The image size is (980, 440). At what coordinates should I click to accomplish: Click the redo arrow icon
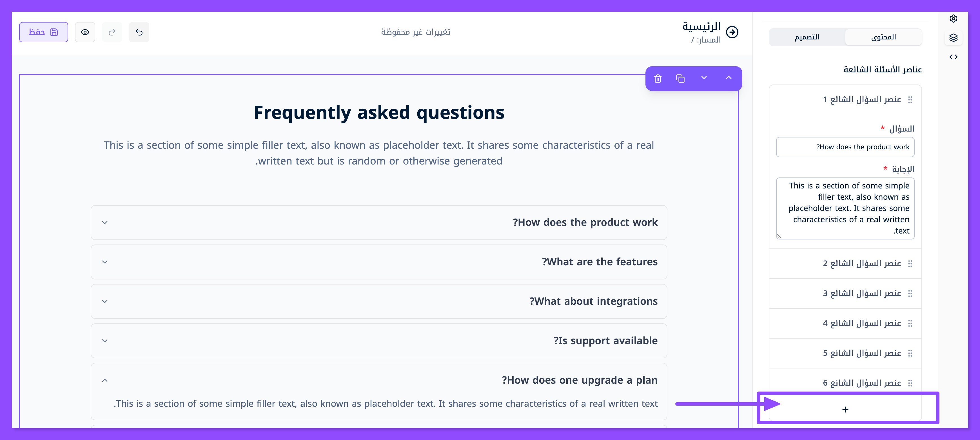point(112,32)
